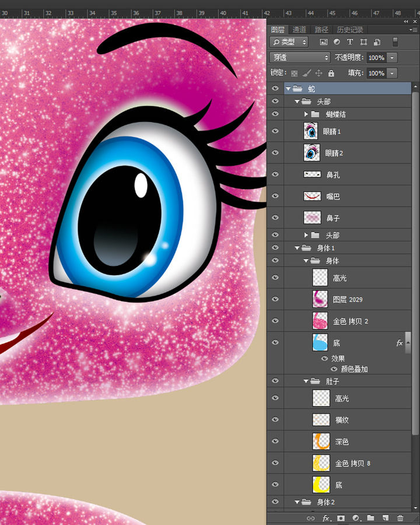
Task: Lock image pixels brush icon
Action: 306,73
